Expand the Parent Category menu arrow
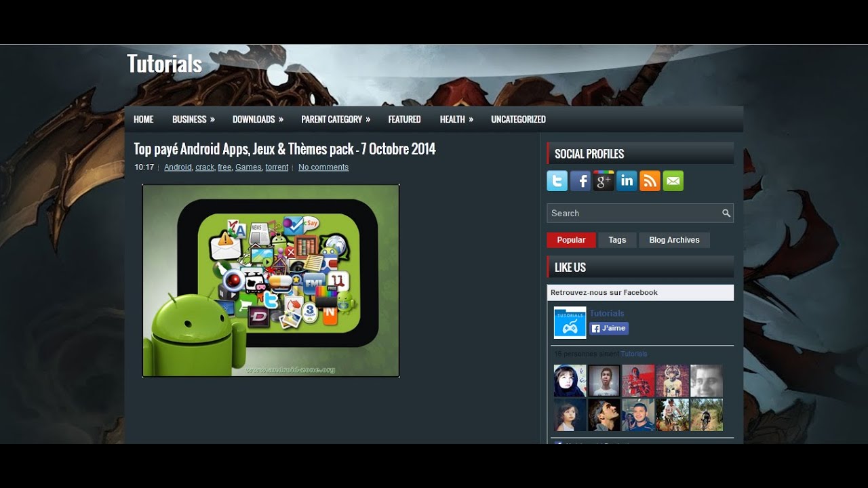The image size is (868, 488). [x=368, y=119]
